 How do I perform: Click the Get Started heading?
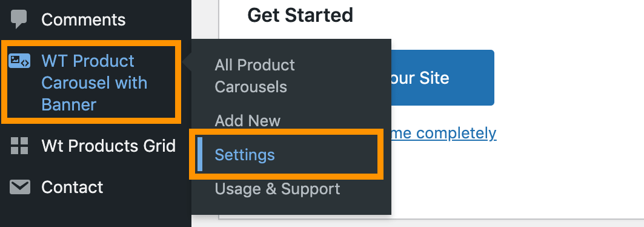(x=300, y=16)
